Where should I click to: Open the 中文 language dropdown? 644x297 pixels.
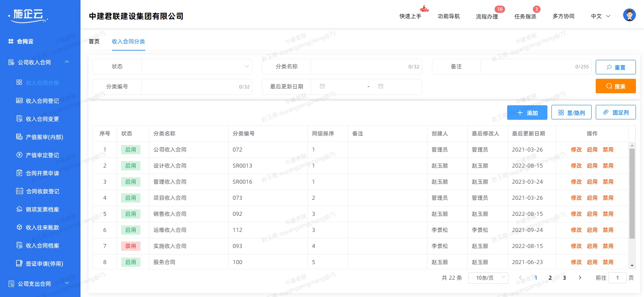[x=600, y=16]
